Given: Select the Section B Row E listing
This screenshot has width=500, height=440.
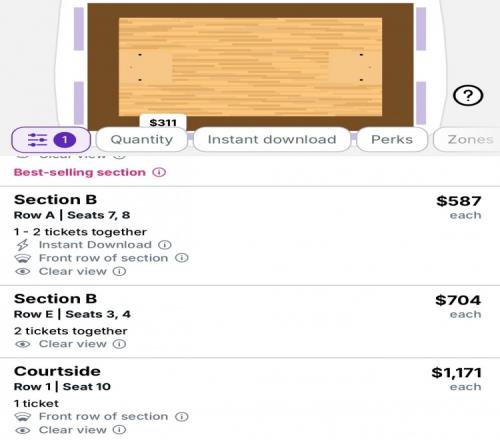Looking at the screenshot, I should (x=250, y=321).
